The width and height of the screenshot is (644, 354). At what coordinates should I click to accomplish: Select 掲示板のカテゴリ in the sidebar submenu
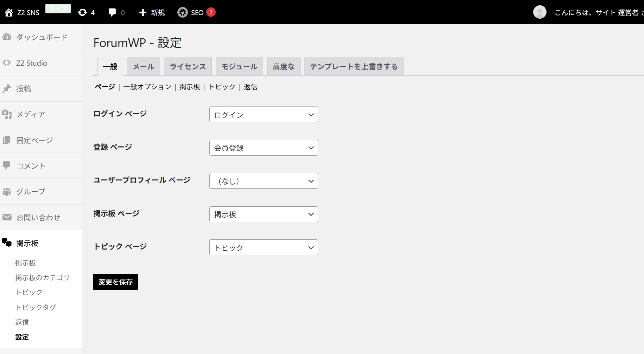click(x=42, y=278)
